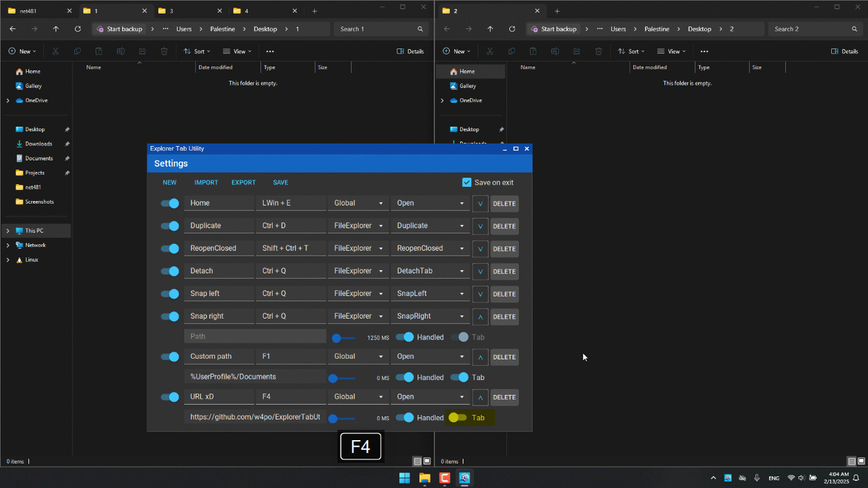Open the Global scope dropdown for Home
Screen dimensions: 868x488
358,203
